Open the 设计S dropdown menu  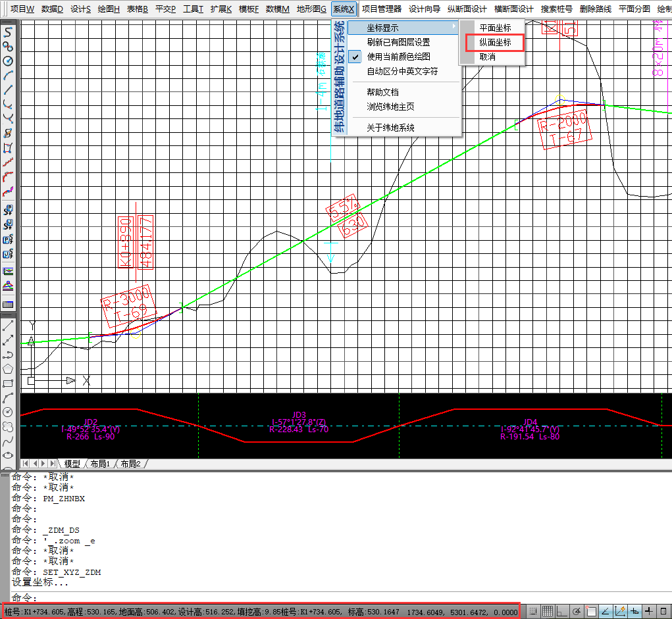click(x=80, y=9)
